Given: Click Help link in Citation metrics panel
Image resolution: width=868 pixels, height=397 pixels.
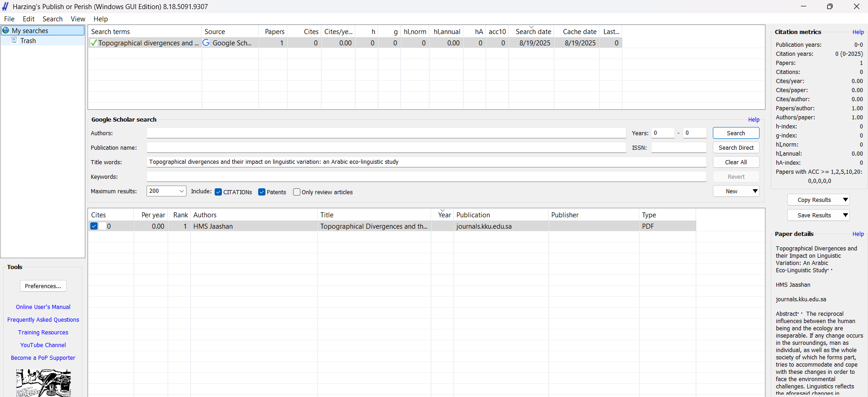Looking at the screenshot, I should 858,32.
